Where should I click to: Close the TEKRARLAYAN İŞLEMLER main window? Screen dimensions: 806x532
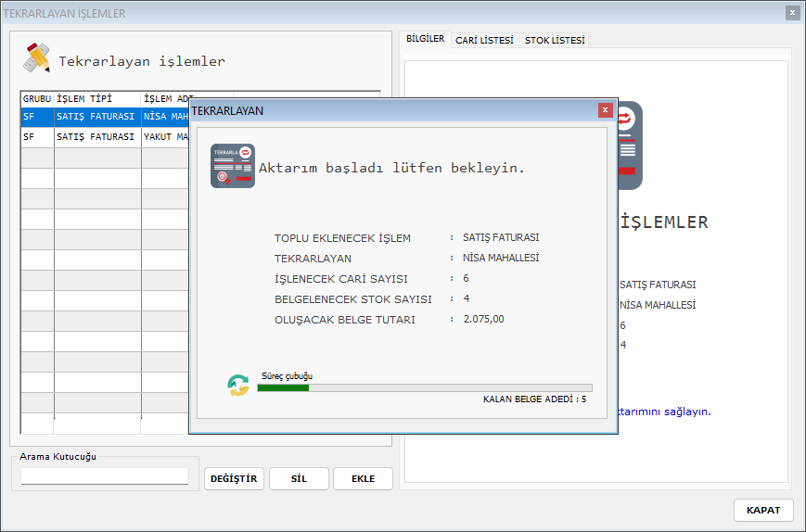tap(792, 13)
